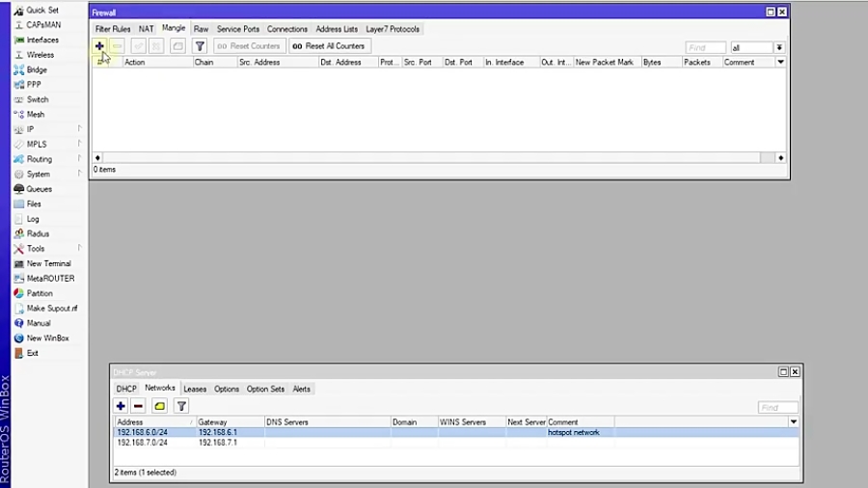
Task: Switch to DHCP tab in DHCP Server
Action: click(x=126, y=389)
